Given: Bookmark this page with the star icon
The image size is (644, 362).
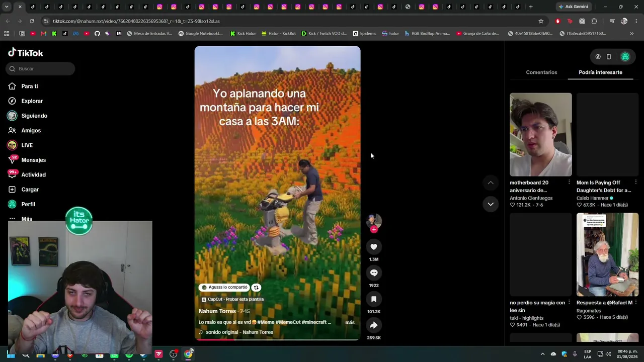Looking at the screenshot, I should click(541, 21).
